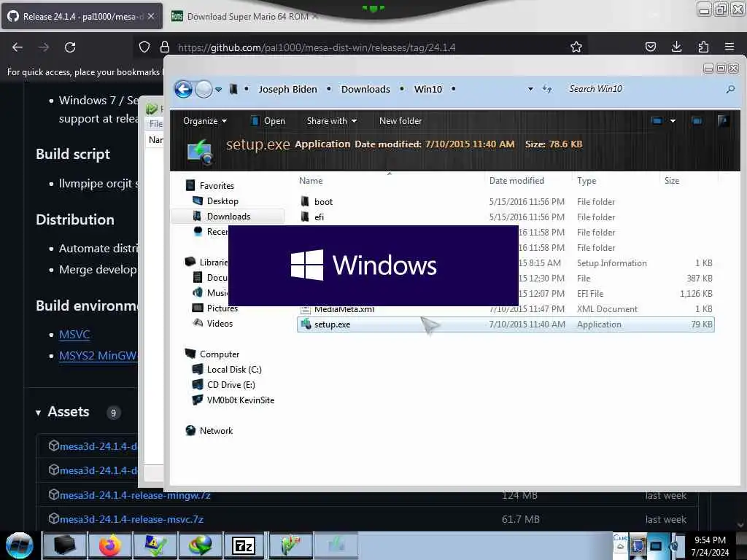This screenshot has width=747, height=560.
Task: Open Pictures library
Action: tap(222, 308)
